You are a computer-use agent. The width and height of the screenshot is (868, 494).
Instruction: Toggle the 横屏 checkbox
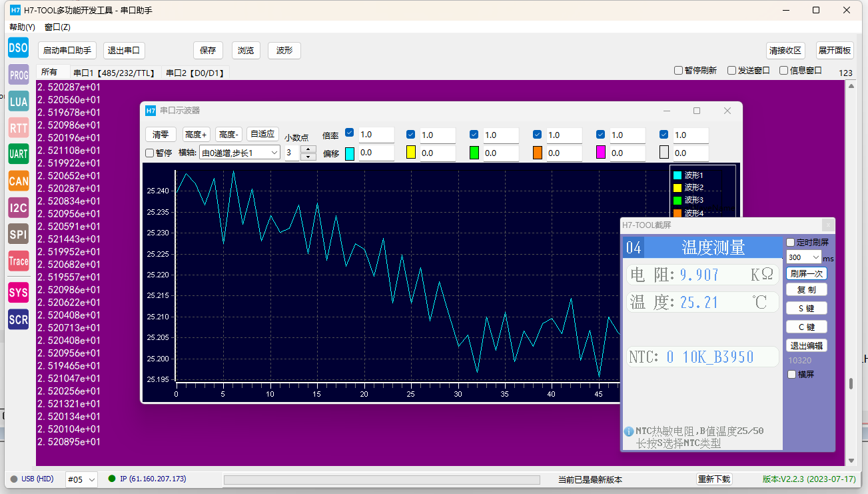[x=791, y=375]
